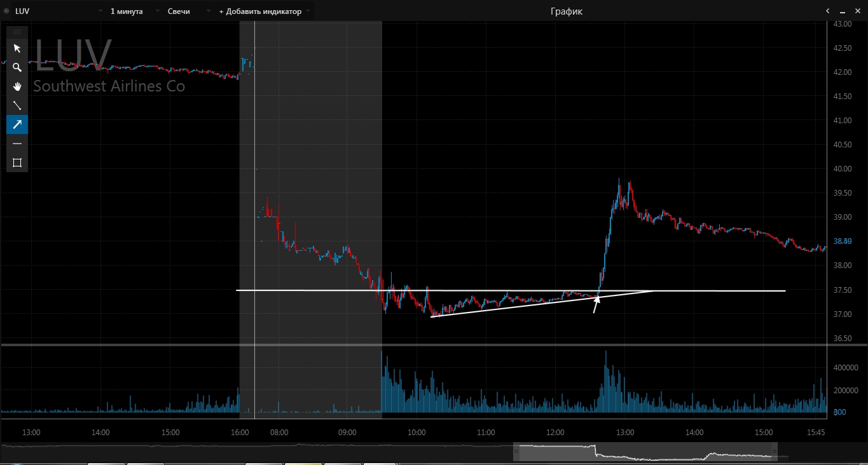Minimize the chart panel
The width and height of the screenshot is (868, 465).
843,11
